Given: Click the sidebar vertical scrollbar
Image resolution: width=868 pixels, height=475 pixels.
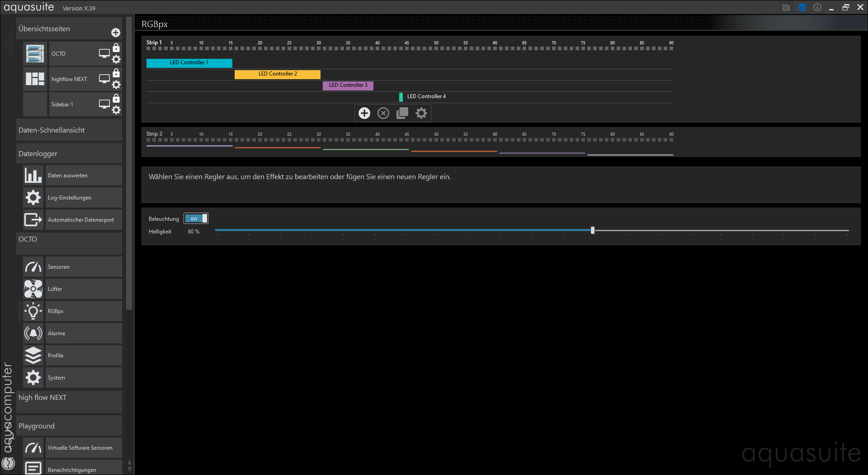Looking at the screenshot, I should coord(129,164).
